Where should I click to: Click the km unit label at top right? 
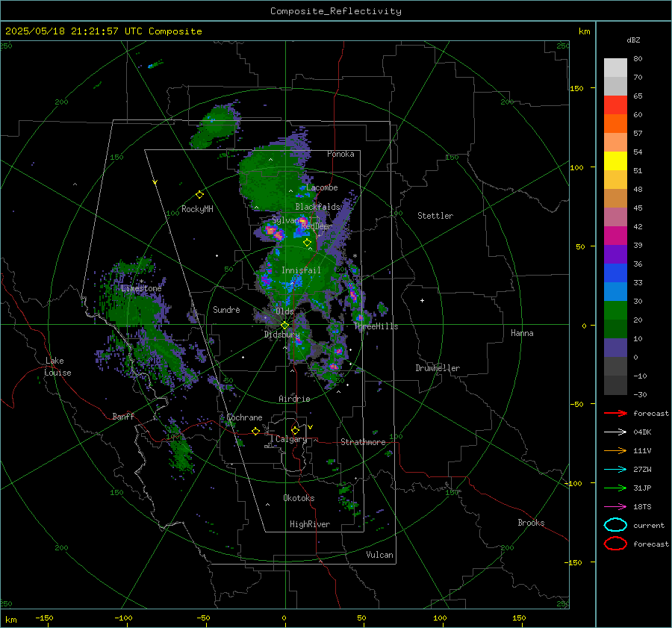[x=585, y=31]
